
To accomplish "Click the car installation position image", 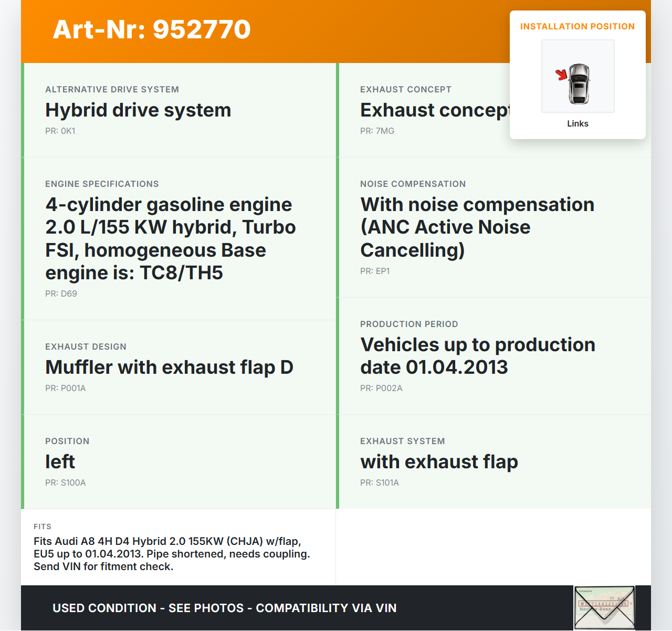I will [578, 76].
